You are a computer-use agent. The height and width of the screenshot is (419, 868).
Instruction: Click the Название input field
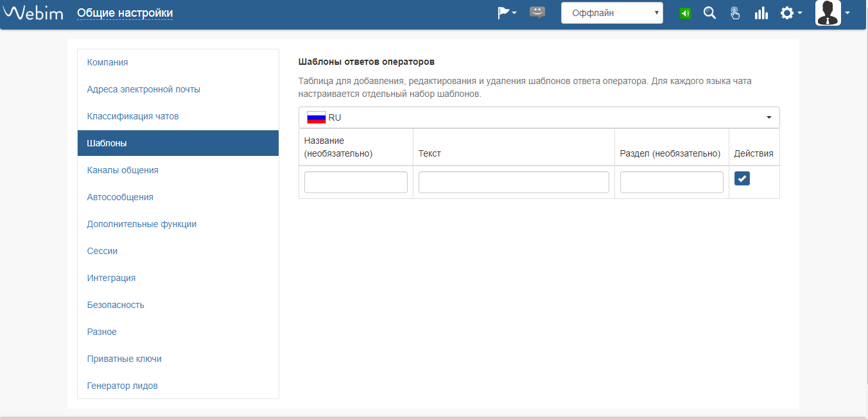pyautogui.click(x=356, y=182)
